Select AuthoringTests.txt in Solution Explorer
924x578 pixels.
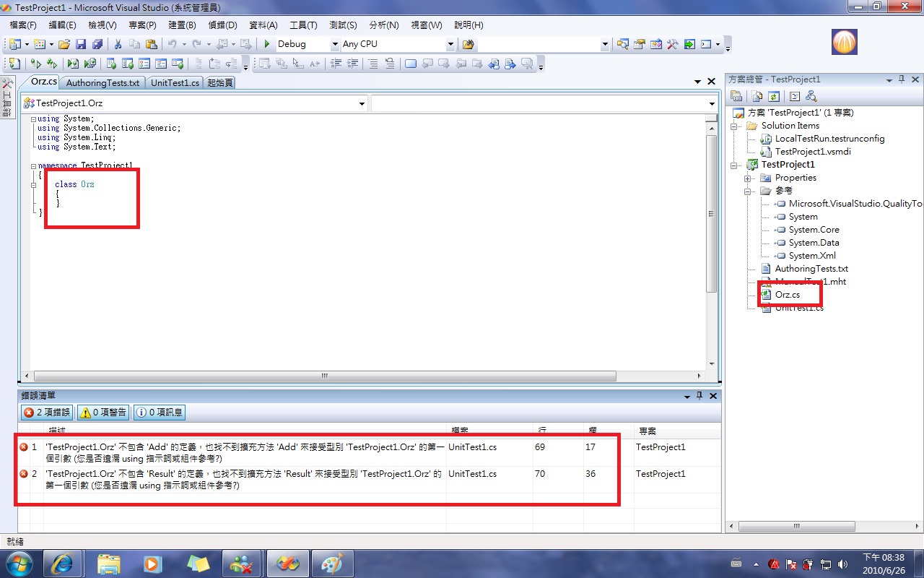pyautogui.click(x=811, y=269)
